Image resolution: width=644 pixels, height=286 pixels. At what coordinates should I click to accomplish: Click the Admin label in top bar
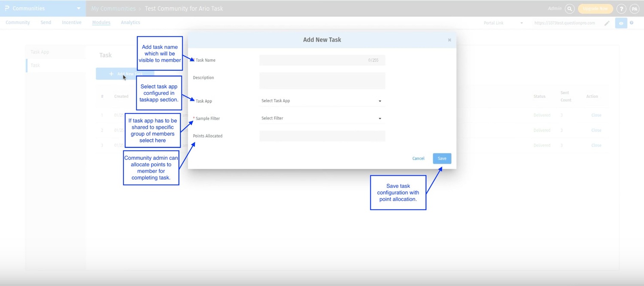(555, 9)
